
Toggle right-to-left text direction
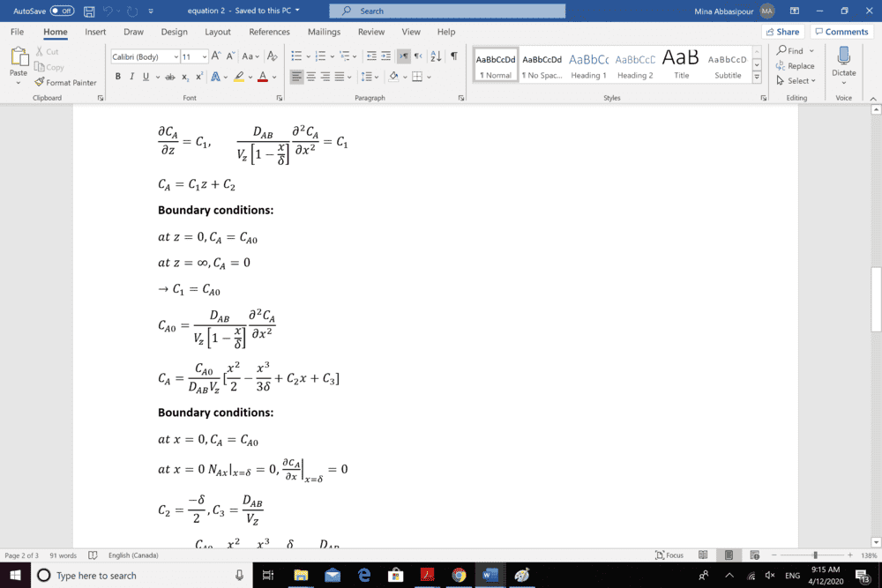(x=418, y=56)
